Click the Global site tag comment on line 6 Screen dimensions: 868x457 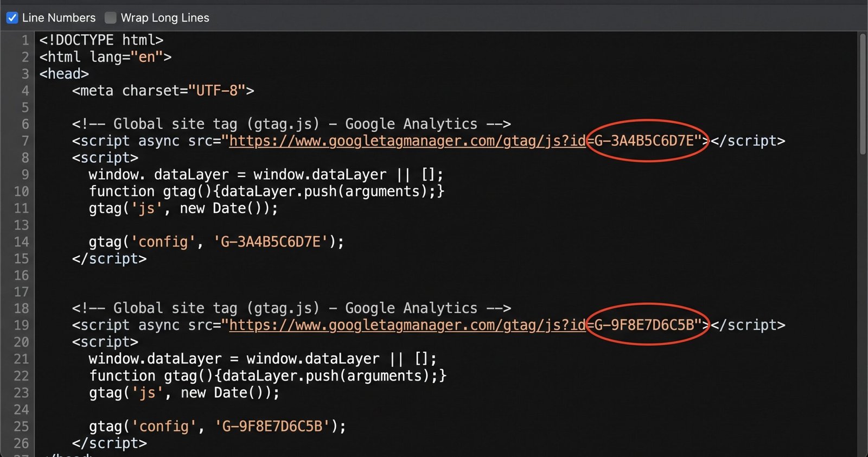[291, 124]
